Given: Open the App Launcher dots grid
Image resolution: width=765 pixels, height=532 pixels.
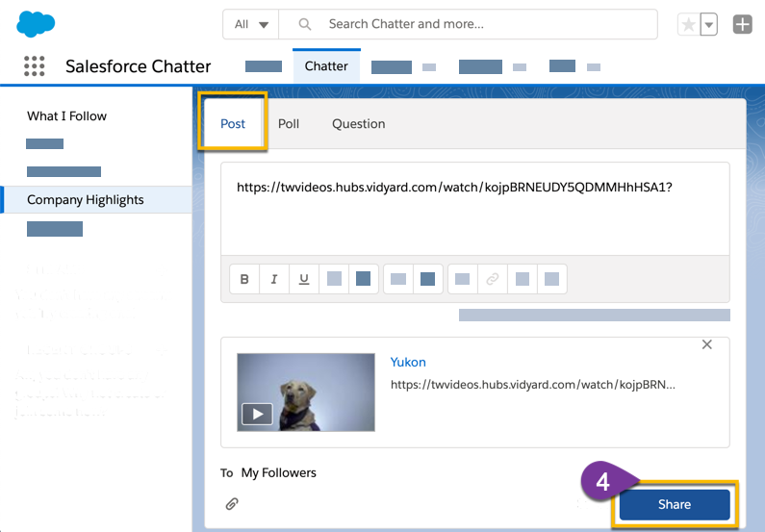Looking at the screenshot, I should click(34, 65).
